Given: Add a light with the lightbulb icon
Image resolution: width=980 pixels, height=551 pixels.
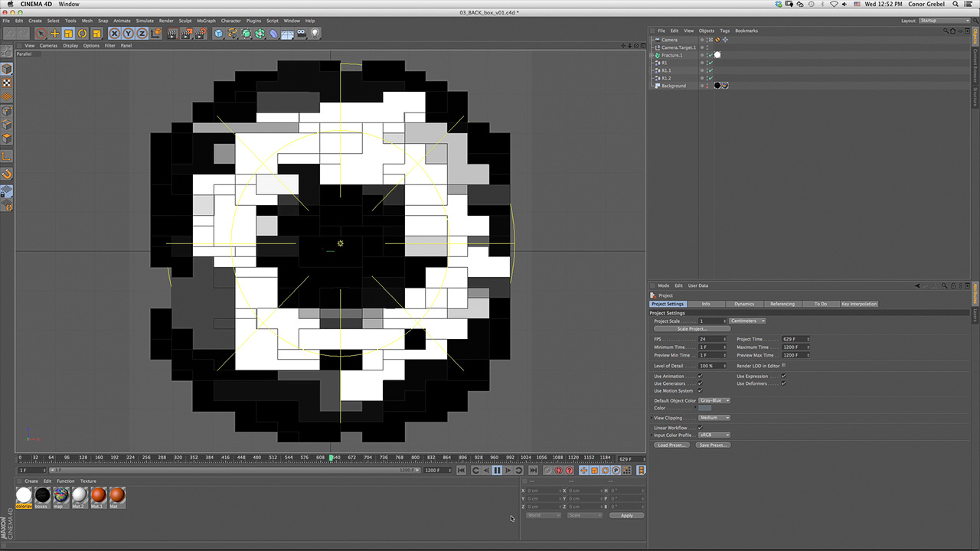Looking at the screenshot, I should coord(314,34).
